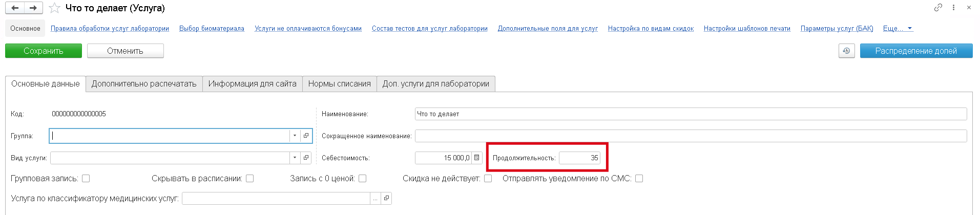Click the forward navigation arrow

click(33, 8)
